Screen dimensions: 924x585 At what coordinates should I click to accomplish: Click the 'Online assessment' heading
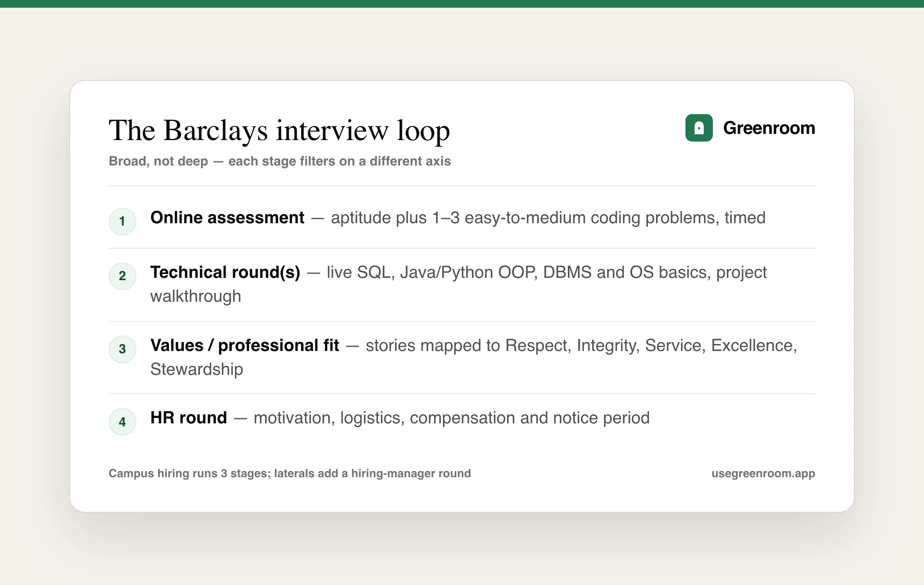tap(227, 217)
